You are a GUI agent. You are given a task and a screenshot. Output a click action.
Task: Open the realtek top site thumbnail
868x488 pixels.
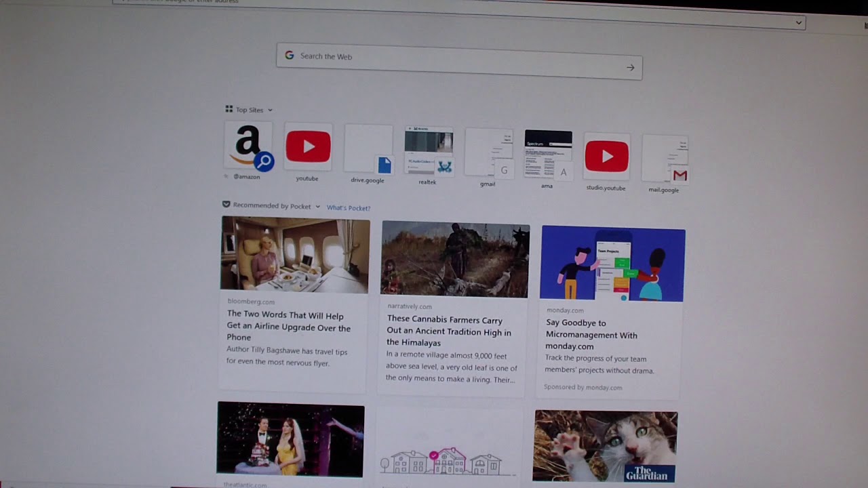[429, 150]
